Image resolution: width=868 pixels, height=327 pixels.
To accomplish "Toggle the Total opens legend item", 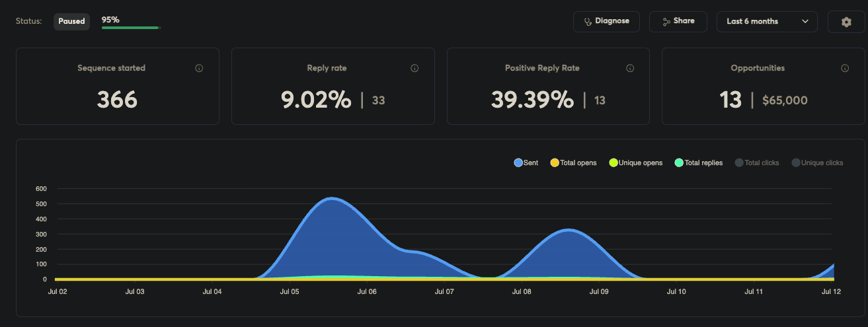I will coord(573,163).
